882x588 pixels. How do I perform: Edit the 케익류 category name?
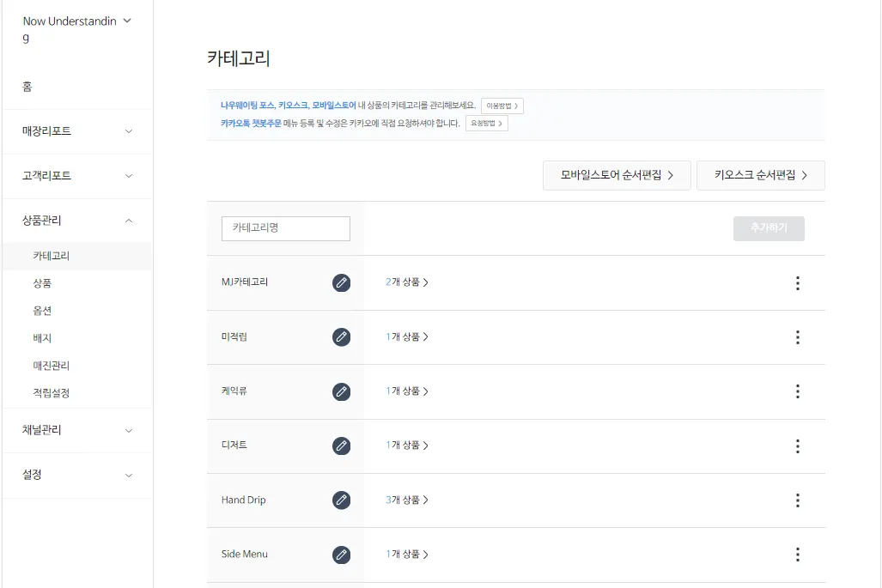coord(341,391)
